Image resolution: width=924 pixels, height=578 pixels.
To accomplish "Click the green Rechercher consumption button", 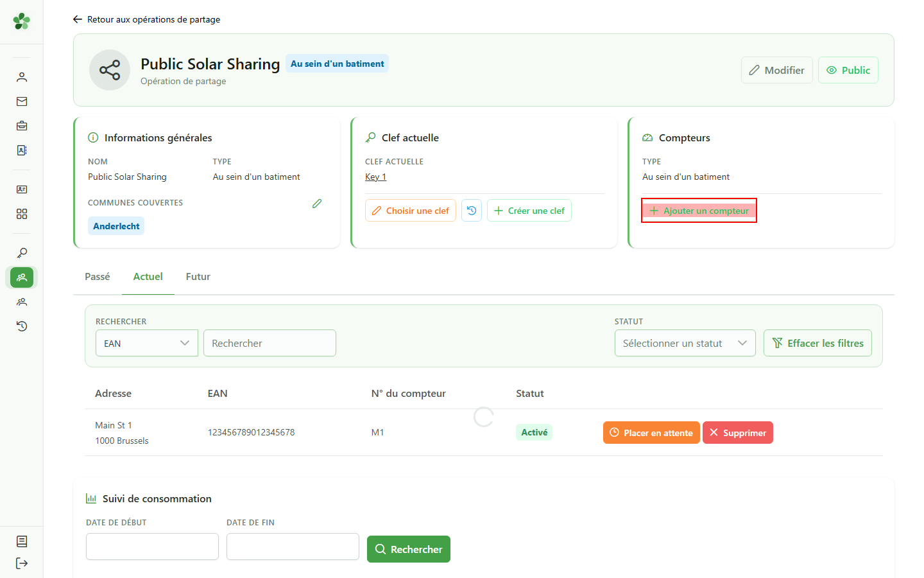I will coord(409,549).
